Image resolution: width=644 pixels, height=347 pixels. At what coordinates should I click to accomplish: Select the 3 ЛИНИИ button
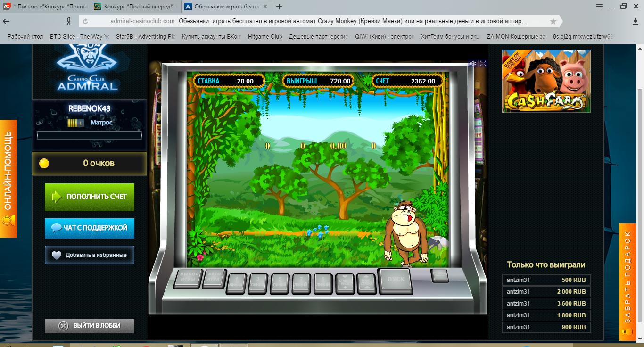tap(258, 283)
